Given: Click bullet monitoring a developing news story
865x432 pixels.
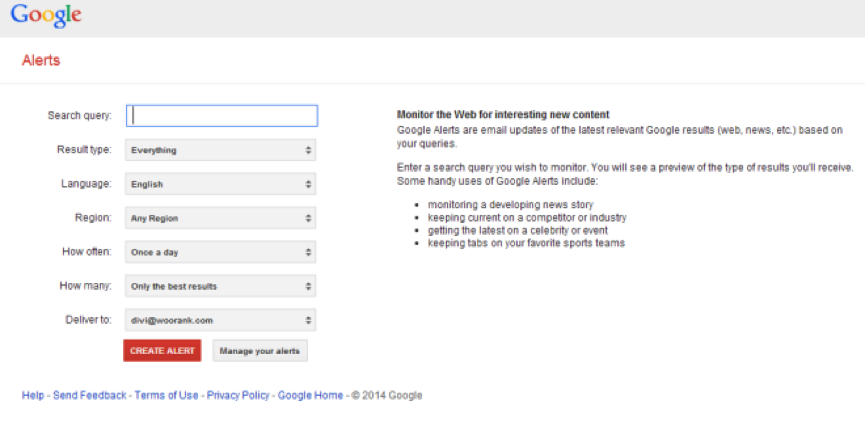Looking at the screenshot, I should (511, 205).
